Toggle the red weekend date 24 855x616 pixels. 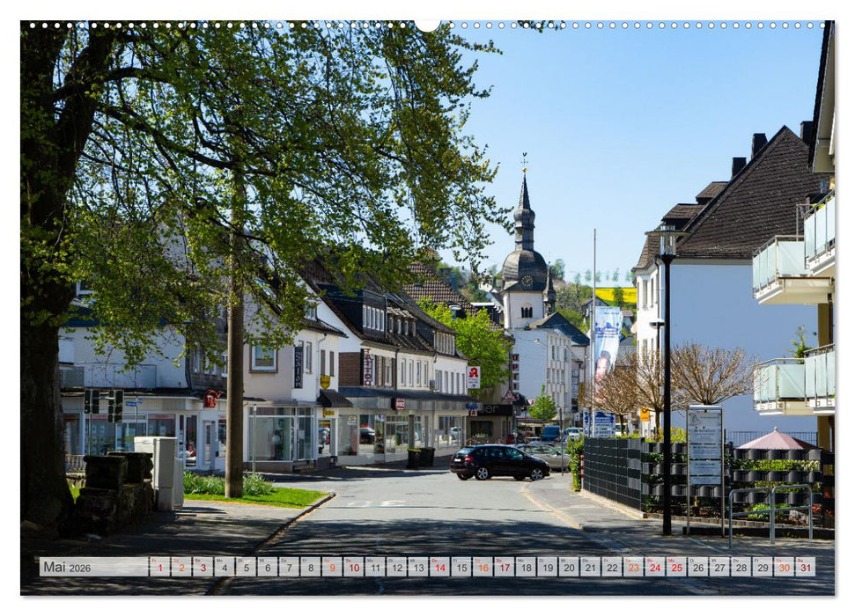tap(655, 568)
